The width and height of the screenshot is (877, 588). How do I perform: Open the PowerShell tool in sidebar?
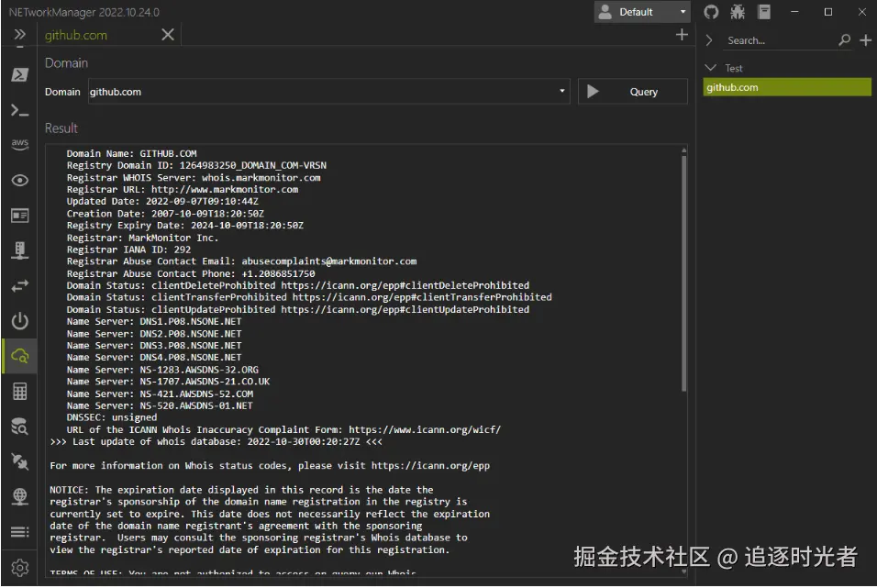pos(19,74)
